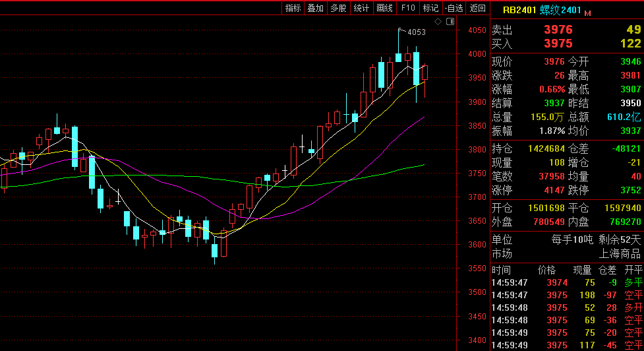Click the 买入 buy price 3975
644x351 pixels.
point(558,44)
